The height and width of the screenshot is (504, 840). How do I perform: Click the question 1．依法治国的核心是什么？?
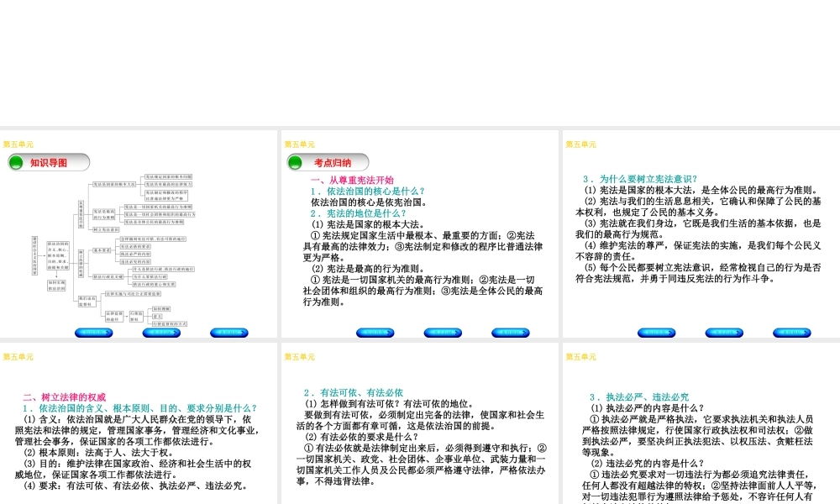pos(368,192)
